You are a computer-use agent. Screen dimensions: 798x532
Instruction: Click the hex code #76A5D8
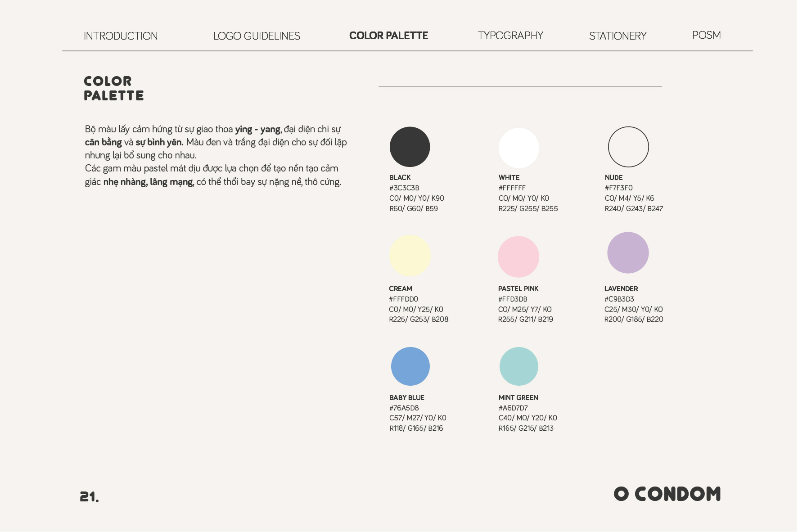pos(404,408)
